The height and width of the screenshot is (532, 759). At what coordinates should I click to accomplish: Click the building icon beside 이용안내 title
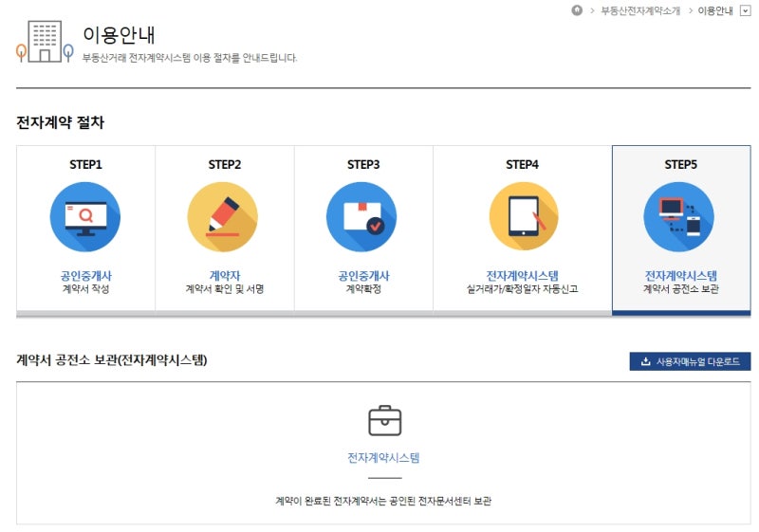tap(45, 42)
